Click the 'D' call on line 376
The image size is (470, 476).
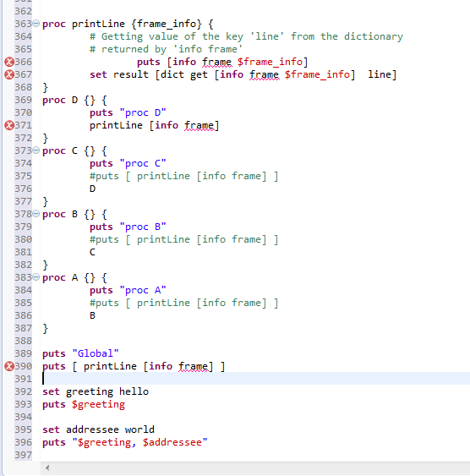point(92,189)
